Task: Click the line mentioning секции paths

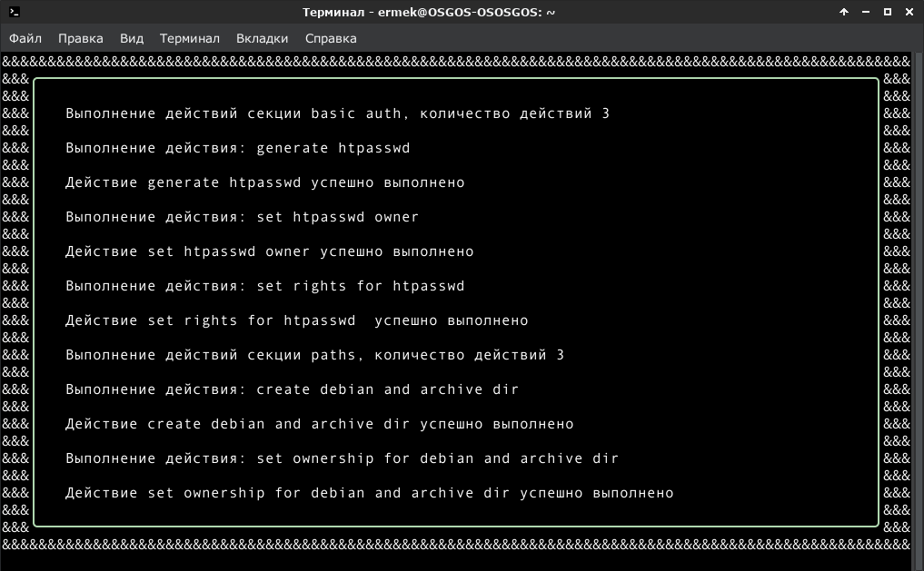Action: (315, 355)
